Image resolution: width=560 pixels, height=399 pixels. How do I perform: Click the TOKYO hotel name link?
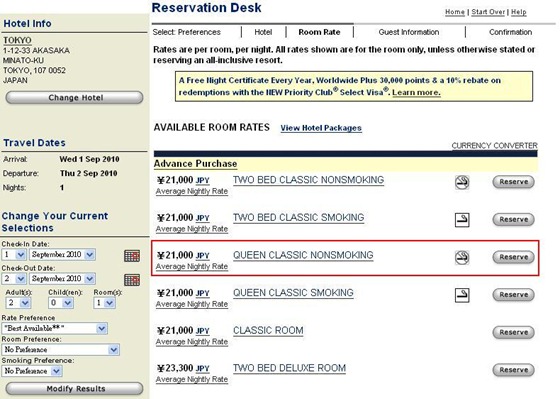point(17,40)
